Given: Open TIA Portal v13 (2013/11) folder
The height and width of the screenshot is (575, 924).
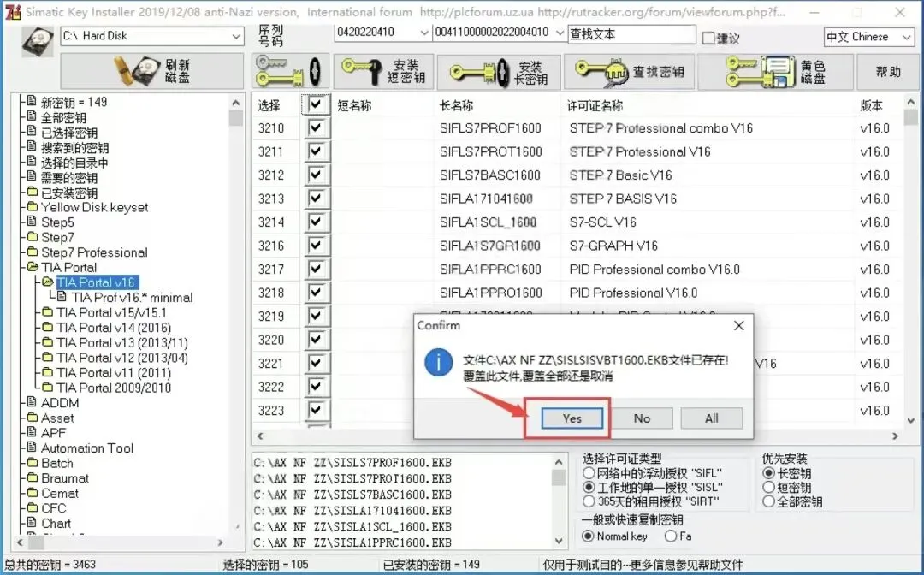Looking at the screenshot, I should coord(122,342).
